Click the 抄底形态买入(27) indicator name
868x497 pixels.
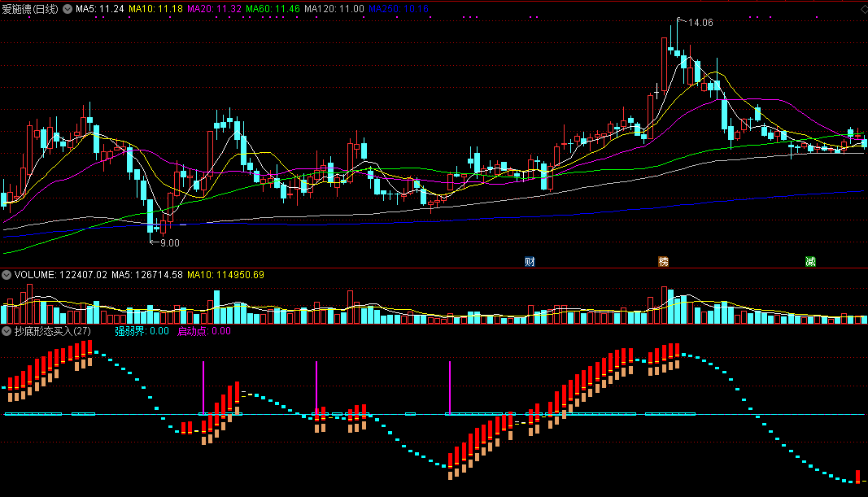pyautogui.click(x=53, y=331)
